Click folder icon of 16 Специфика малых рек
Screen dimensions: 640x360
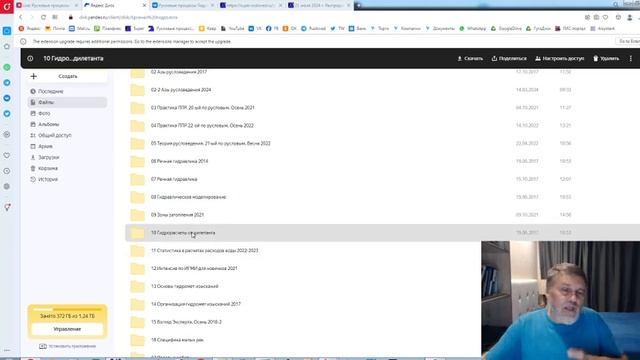pyautogui.click(x=138, y=340)
